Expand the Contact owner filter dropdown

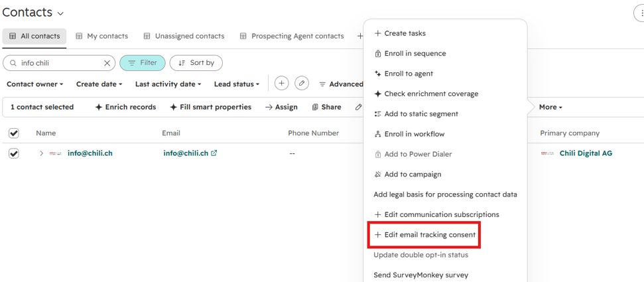[x=35, y=84]
